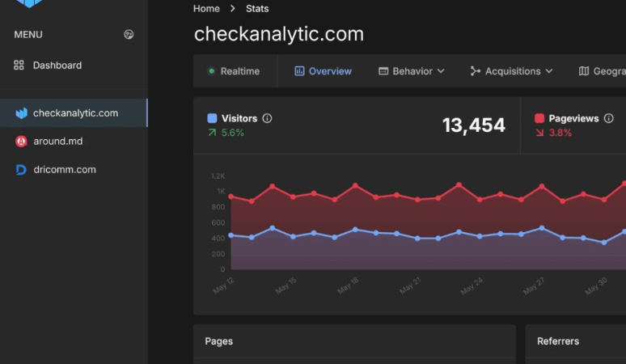The image size is (626, 364).
Task: Click the green Realtime status dot
Action: tap(212, 71)
